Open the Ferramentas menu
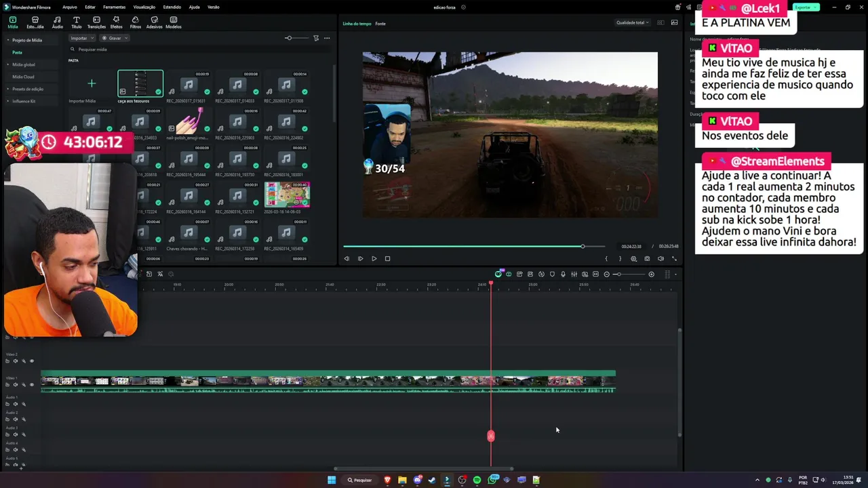868x488 pixels. [114, 7]
